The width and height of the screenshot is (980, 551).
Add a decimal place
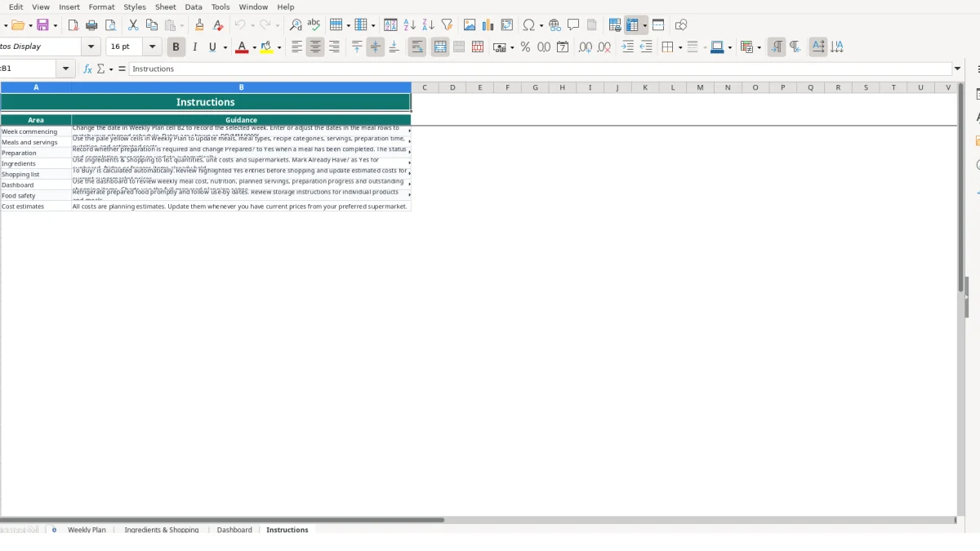586,47
